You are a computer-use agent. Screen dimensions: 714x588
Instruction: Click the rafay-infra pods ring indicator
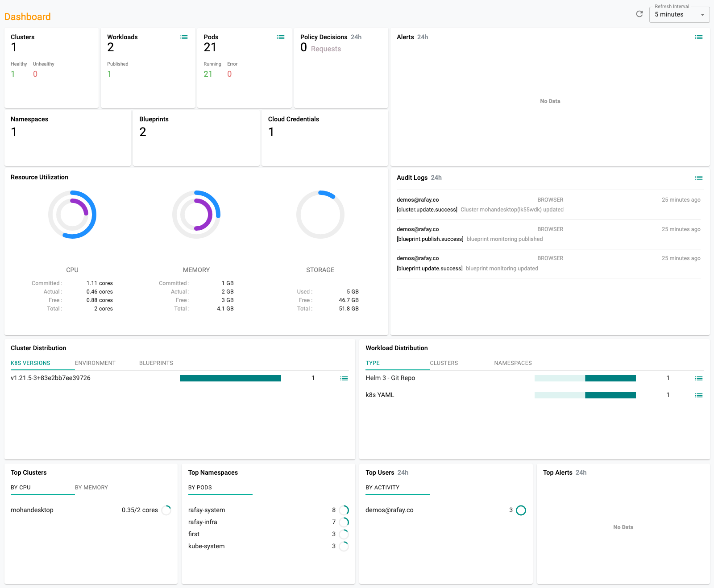click(344, 522)
